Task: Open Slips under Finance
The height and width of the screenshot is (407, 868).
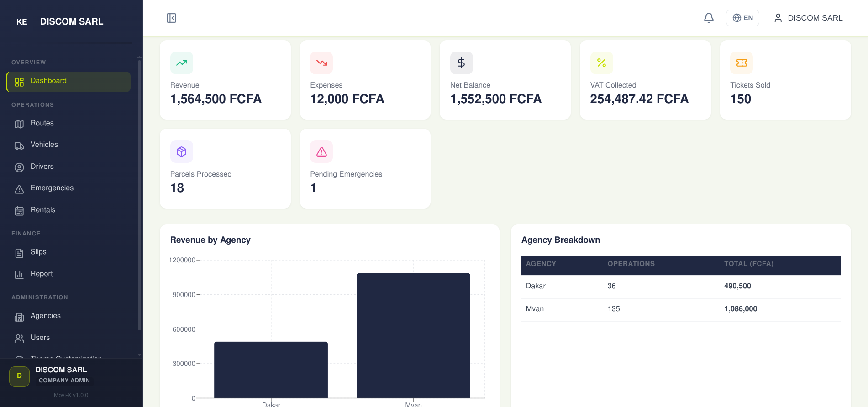Action: click(x=68, y=252)
